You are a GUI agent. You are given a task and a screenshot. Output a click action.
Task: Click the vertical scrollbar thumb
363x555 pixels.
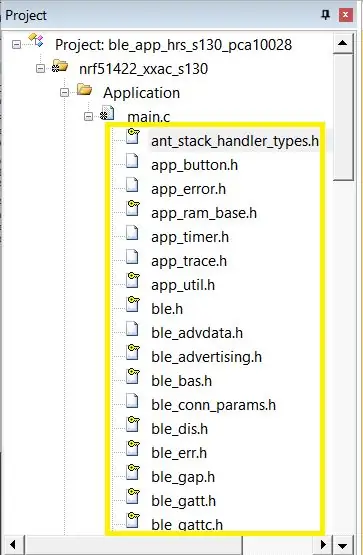(342, 117)
